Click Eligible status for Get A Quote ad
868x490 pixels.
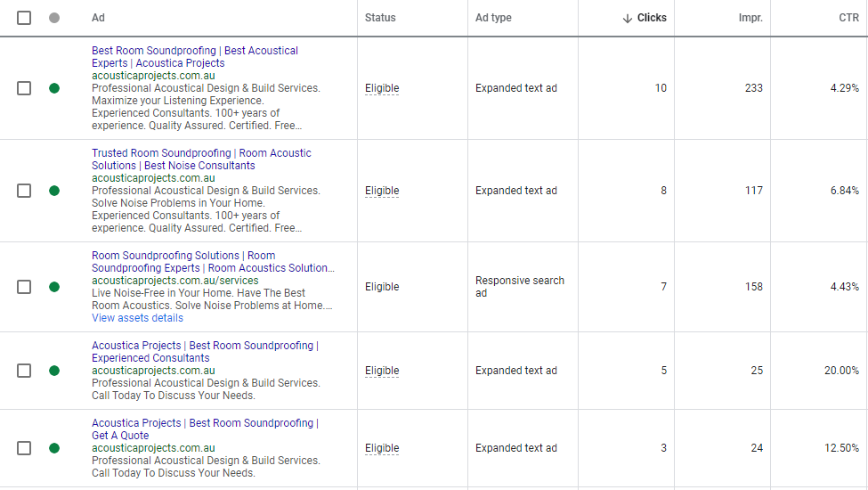click(382, 448)
